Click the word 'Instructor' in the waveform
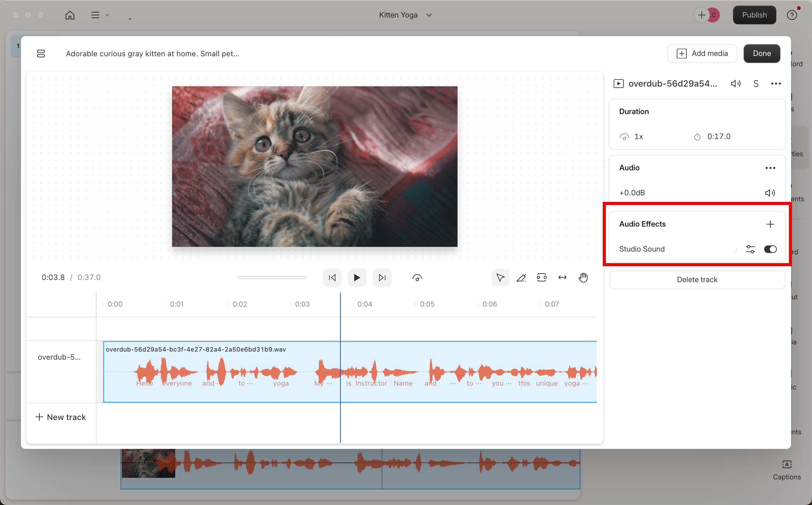812x505 pixels. pyautogui.click(x=371, y=383)
